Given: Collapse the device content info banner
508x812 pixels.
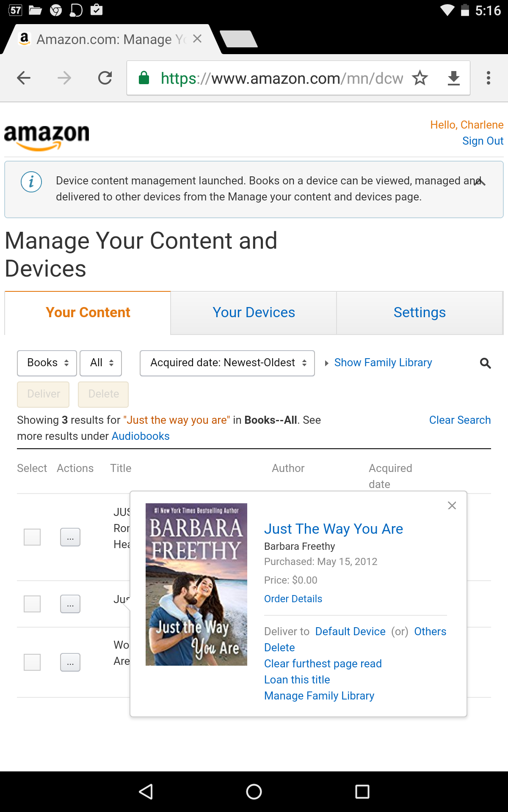Looking at the screenshot, I should pyautogui.click(x=480, y=182).
